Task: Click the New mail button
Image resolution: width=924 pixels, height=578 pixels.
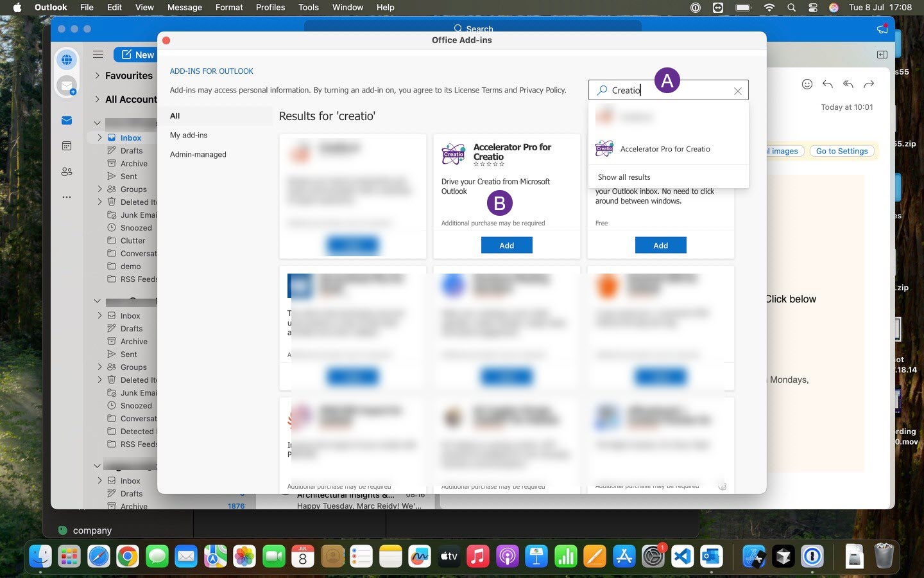Action: pos(138,55)
